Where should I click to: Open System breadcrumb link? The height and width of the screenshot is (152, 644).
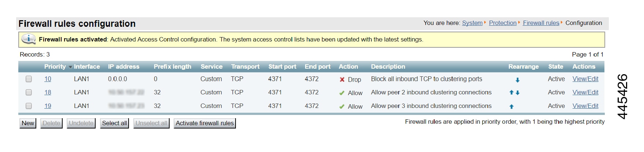pyautogui.click(x=472, y=23)
